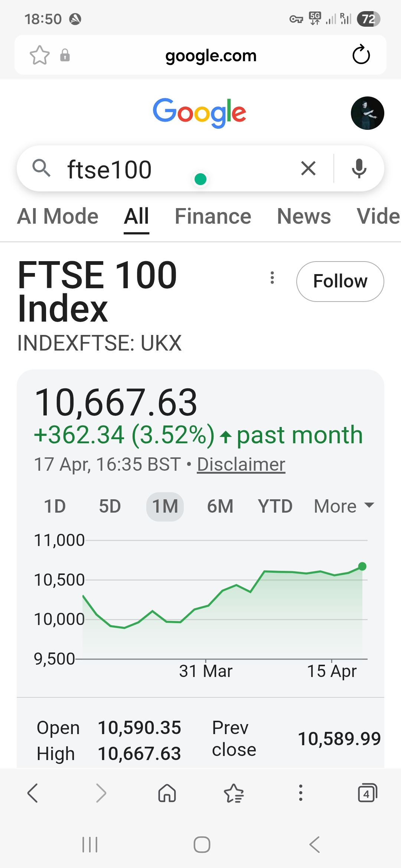The height and width of the screenshot is (868, 401).
Task: Clear the ftse100 search query
Action: coord(308,168)
